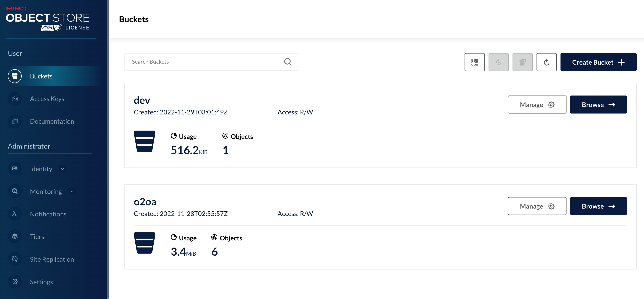Click the Access Keys sidebar icon
Screen dimensions: 644x299
[x=15, y=99]
